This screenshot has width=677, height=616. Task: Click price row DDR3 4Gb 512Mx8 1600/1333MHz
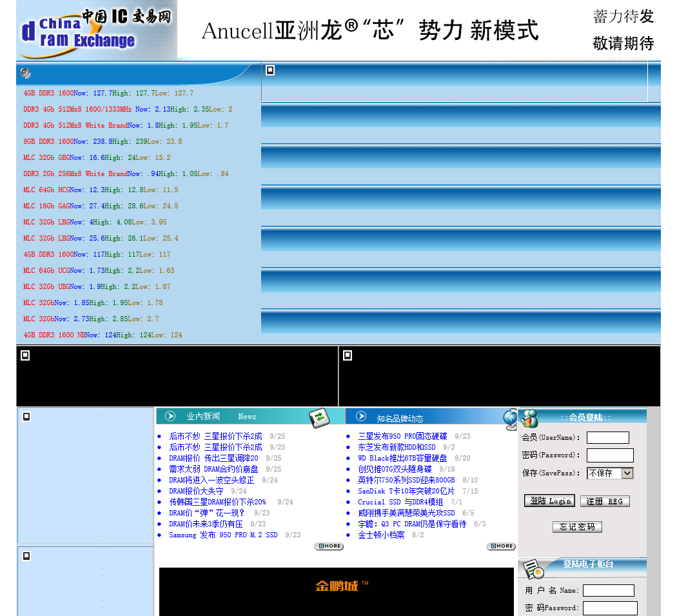[x=128, y=109]
